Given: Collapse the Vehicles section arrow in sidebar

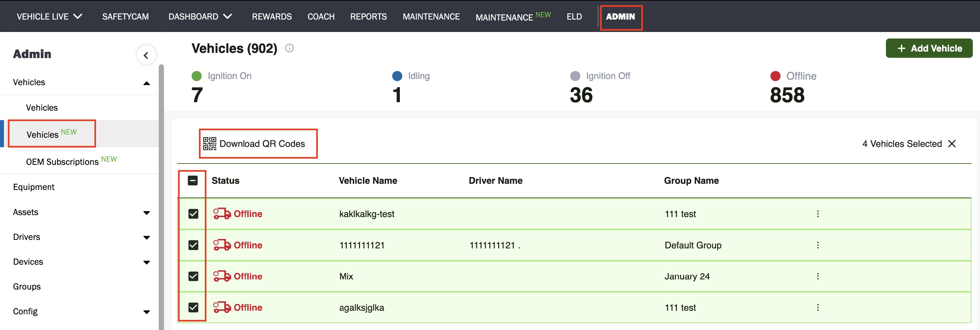Looking at the screenshot, I should (146, 83).
